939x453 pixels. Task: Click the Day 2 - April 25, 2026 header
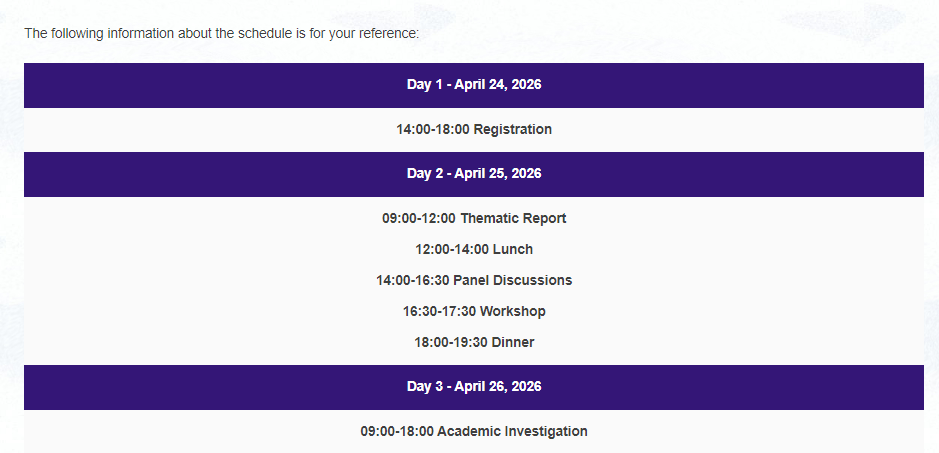click(x=474, y=174)
